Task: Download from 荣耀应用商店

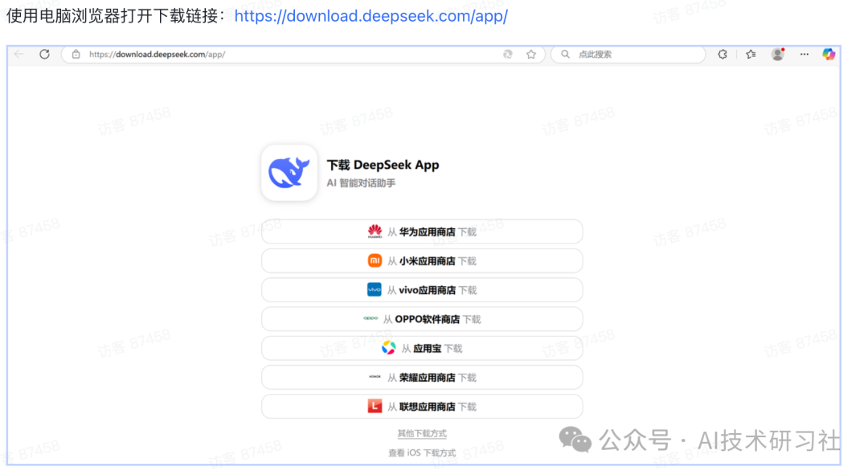Action: [x=422, y=378]
